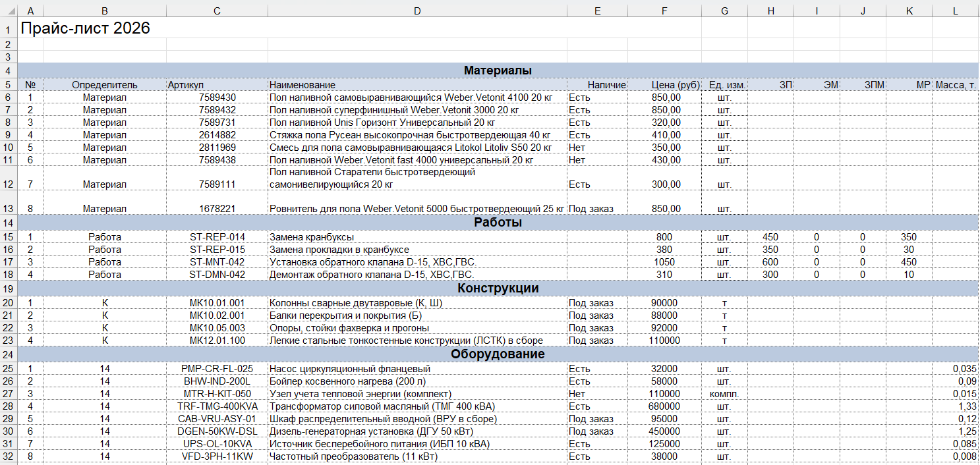Select the 'ЭМ' header cell
This screenshot has height=465, width=980.
(x=817, y=85)
